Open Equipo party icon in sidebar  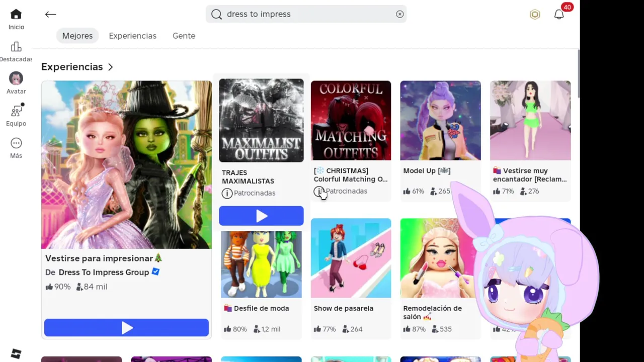[x=17, y=110]
